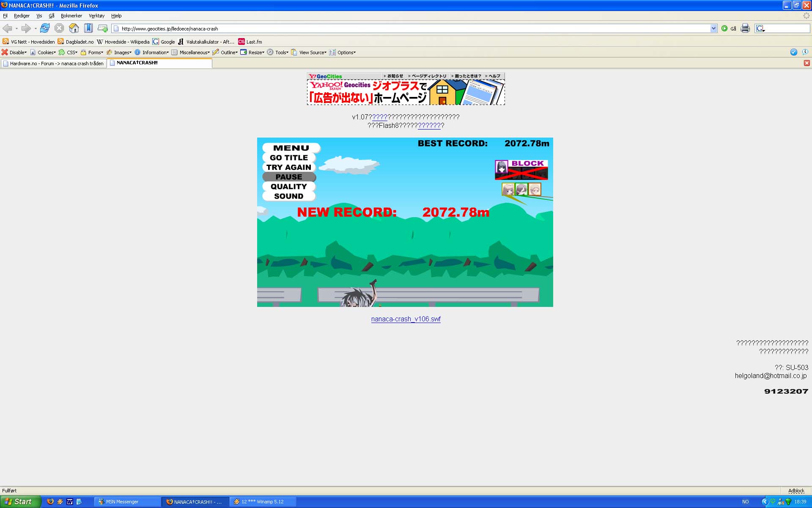Click the GO TITLE game button
812x508 pixels.
click(x=289, y=157)
